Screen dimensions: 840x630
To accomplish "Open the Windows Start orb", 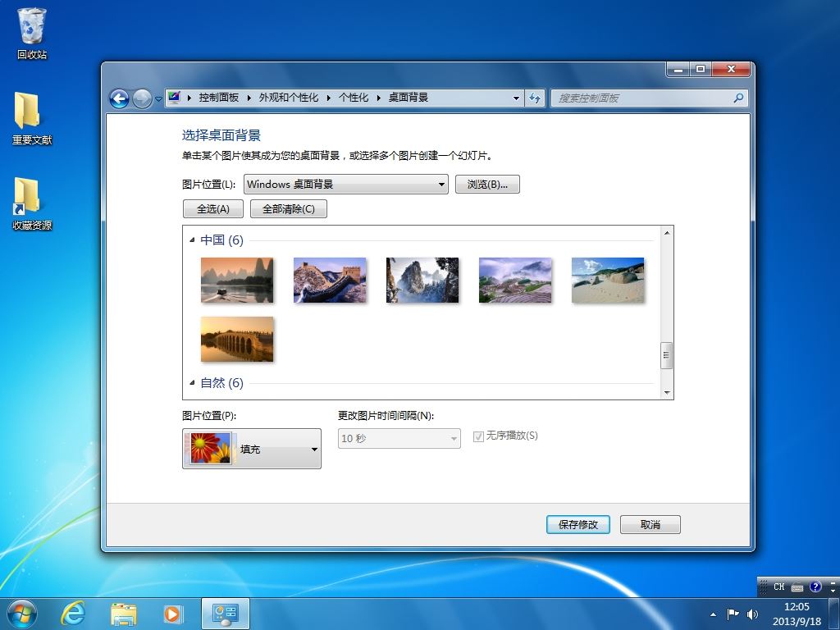I will click(x=22, y=614).
